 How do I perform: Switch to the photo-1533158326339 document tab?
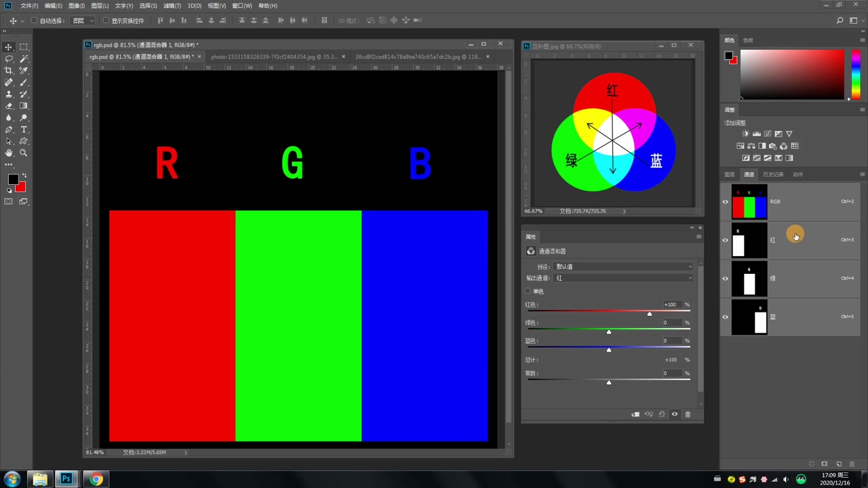pyautogui.click(x=274, y=57)
